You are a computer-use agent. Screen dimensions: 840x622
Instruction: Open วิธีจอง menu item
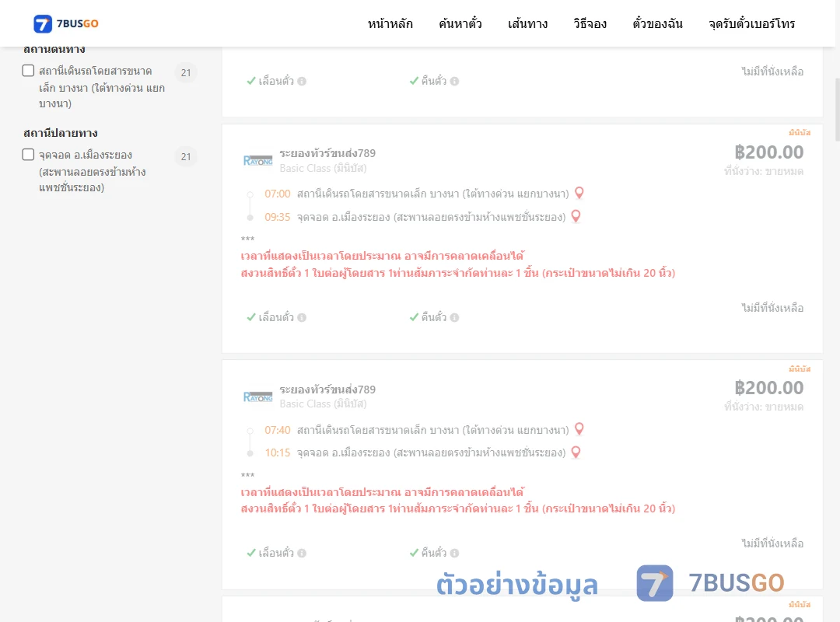(x=590, y=23)
